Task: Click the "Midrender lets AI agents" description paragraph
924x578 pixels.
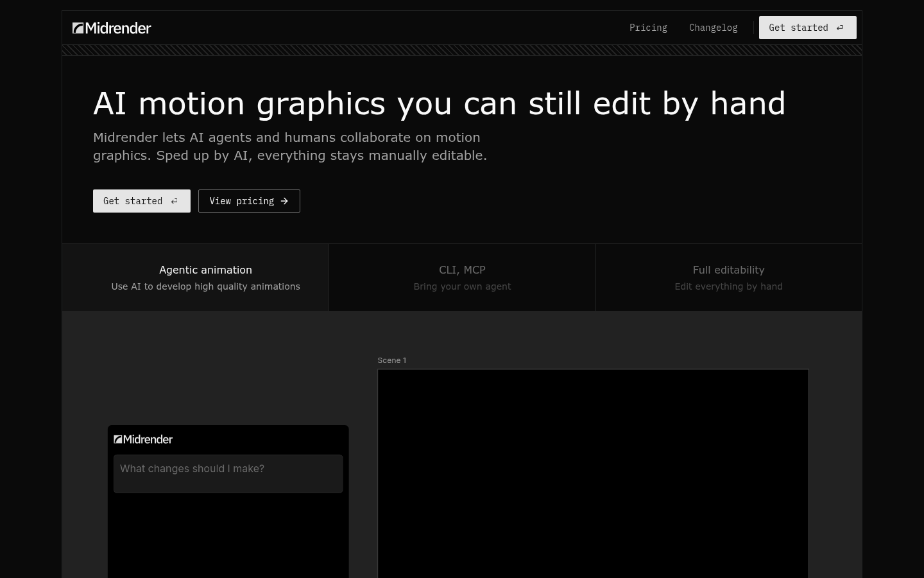Action: pos(290,146)
